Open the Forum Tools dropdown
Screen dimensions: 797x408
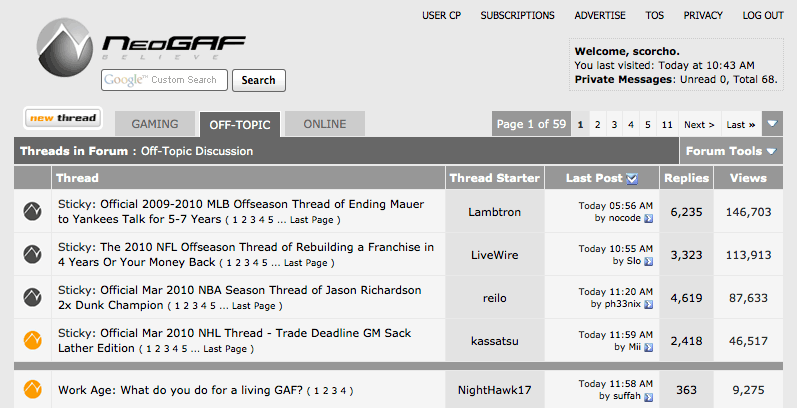731,151
